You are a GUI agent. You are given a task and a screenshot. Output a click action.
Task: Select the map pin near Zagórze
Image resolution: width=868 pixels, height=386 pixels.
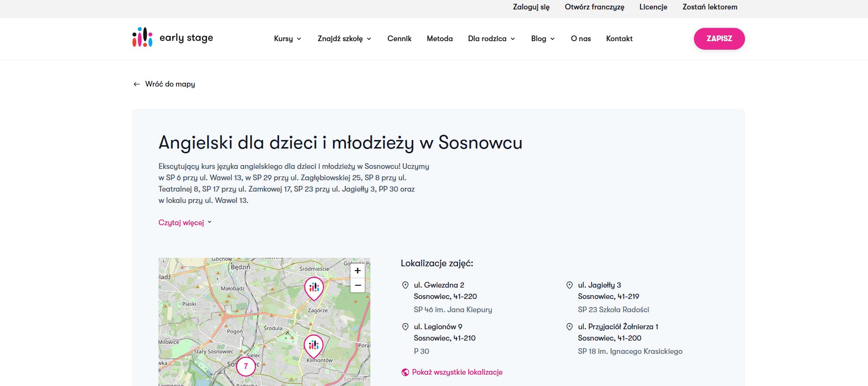point(314,289)
